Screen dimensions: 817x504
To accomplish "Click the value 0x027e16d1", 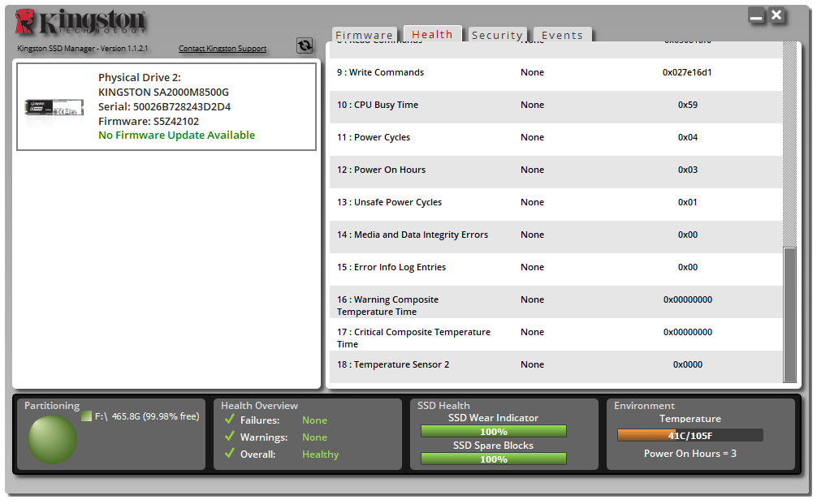I will 687,72.
